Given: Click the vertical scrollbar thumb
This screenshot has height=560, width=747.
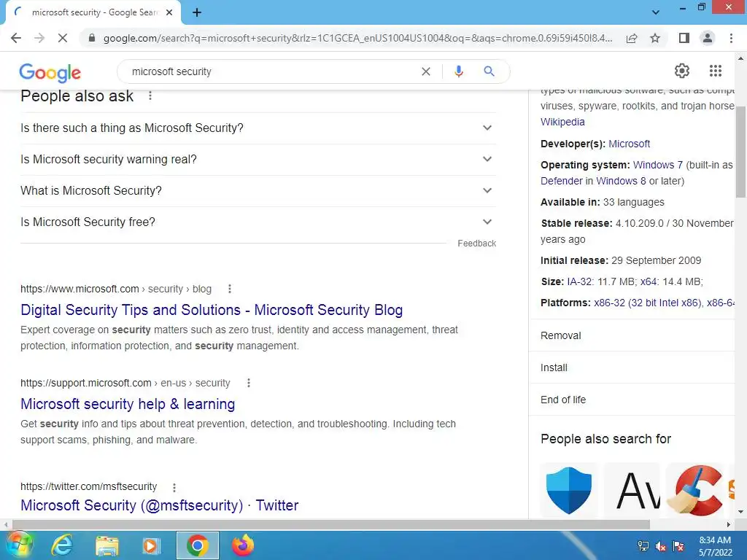Looking at the screenshot, I should tap(740, 152).
